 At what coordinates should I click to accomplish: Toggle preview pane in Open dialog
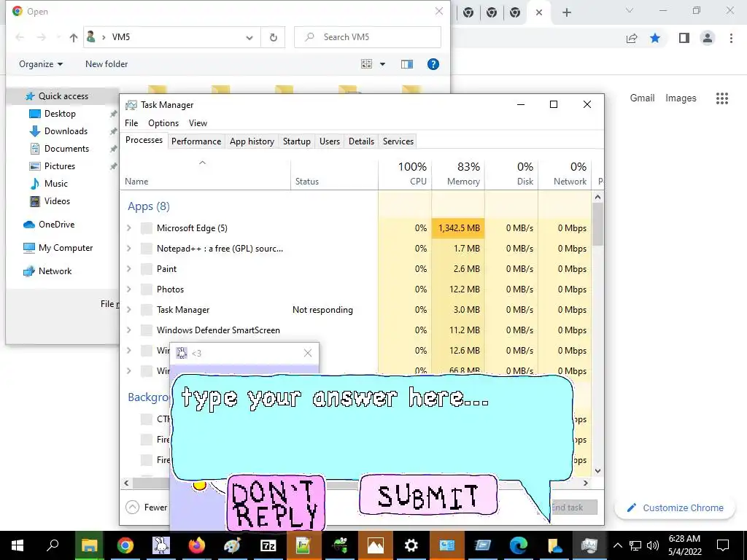click(407, 64)
